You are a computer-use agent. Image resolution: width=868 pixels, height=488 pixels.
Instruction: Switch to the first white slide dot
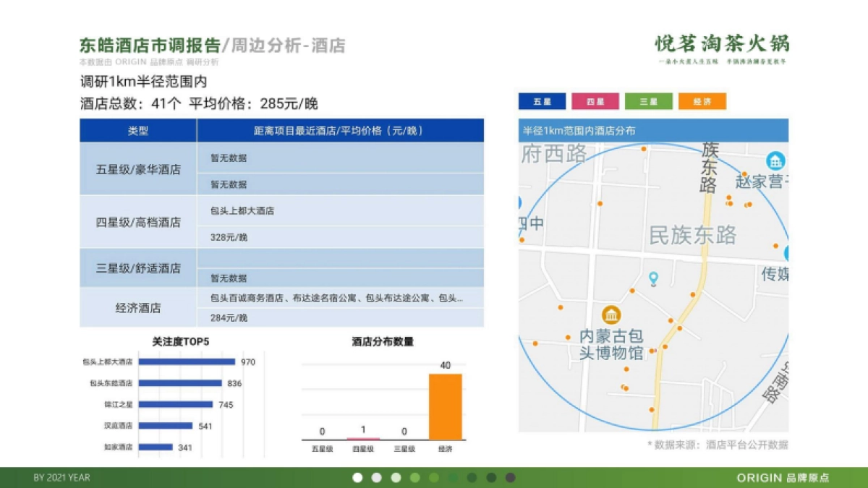(x=357, y=477)
